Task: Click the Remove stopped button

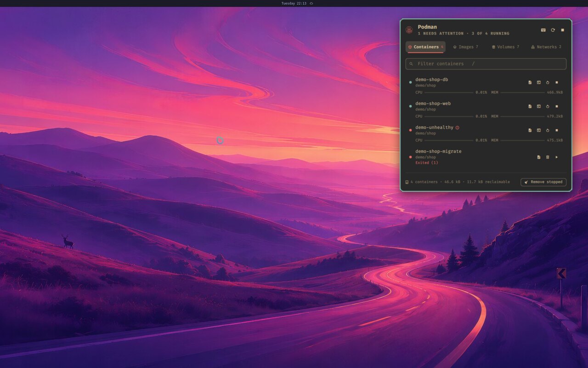Action: click(543, 182)
